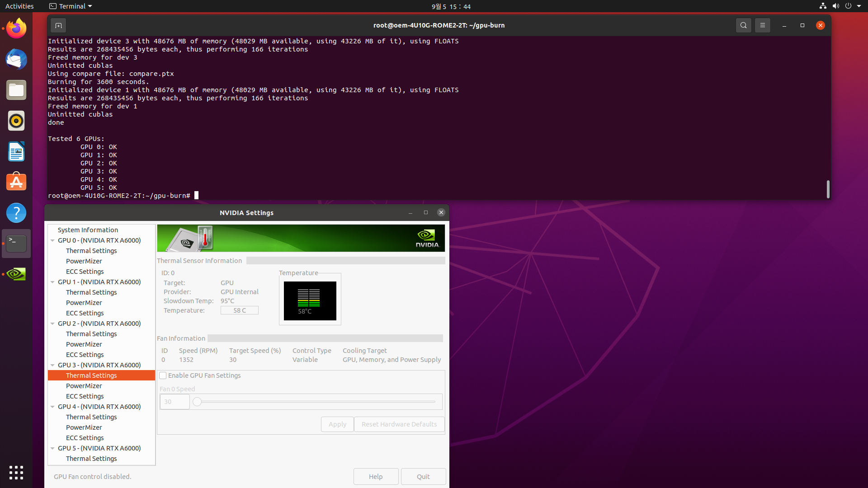Collapse the GPU 1 tree node
Image resolution: width=868 pixels, height=488 pixels.
52,282
